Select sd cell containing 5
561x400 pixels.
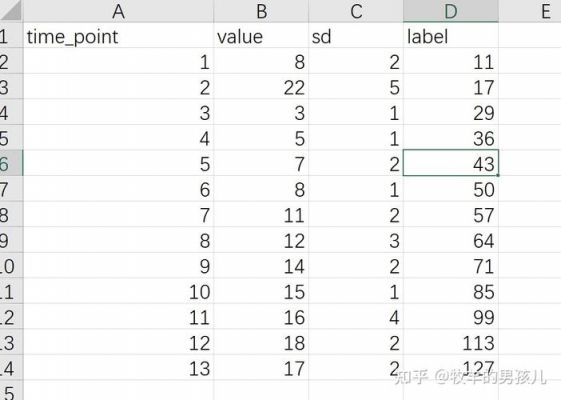coord(356,87)
